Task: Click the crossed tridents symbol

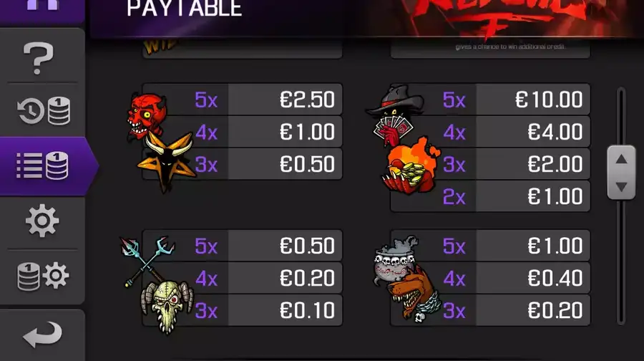Action: [147, 260]
